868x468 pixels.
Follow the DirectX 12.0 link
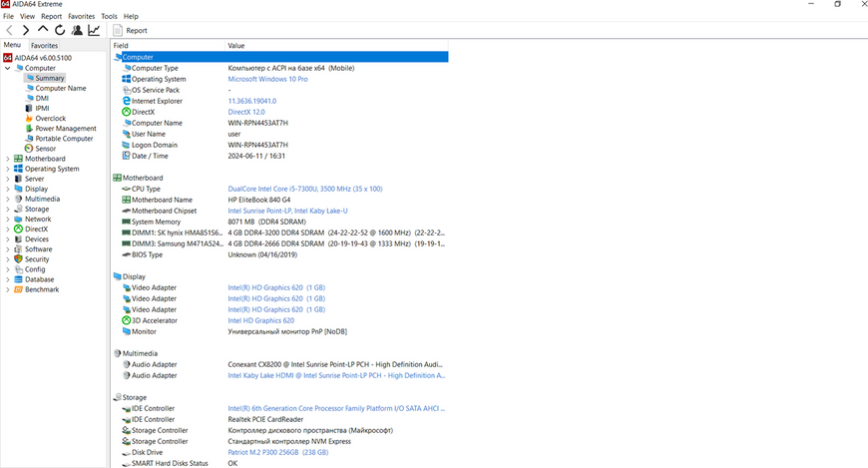point(246,112)
